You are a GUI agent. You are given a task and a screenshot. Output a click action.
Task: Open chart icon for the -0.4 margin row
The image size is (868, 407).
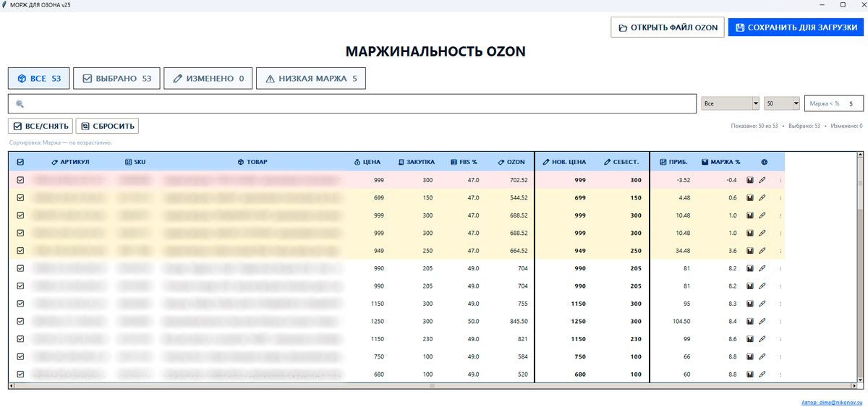point(750,180)
